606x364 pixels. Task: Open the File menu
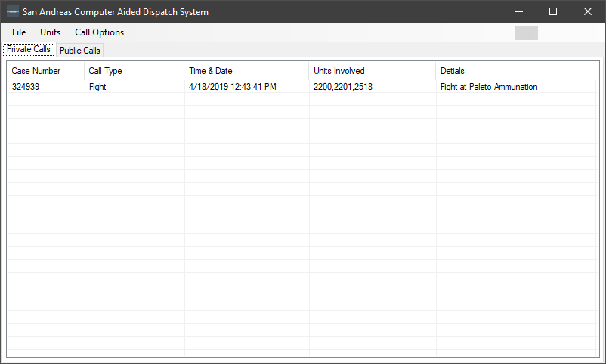(x=19, y=32)
